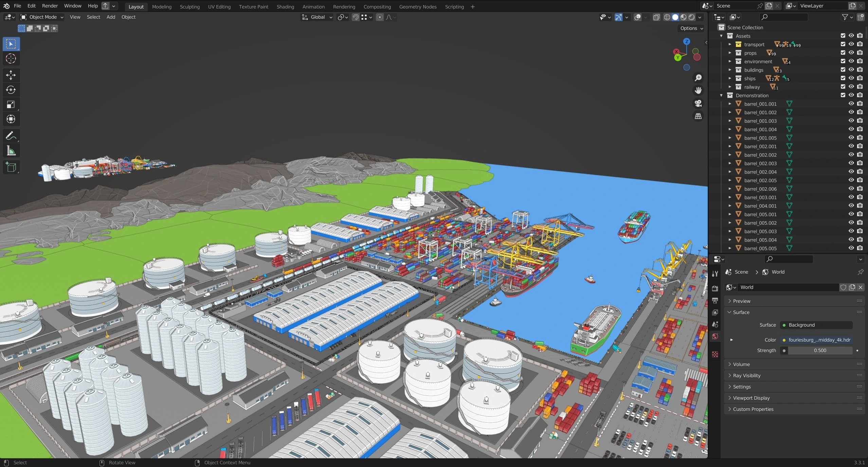Click the Strength value slider

click(819, 350)
